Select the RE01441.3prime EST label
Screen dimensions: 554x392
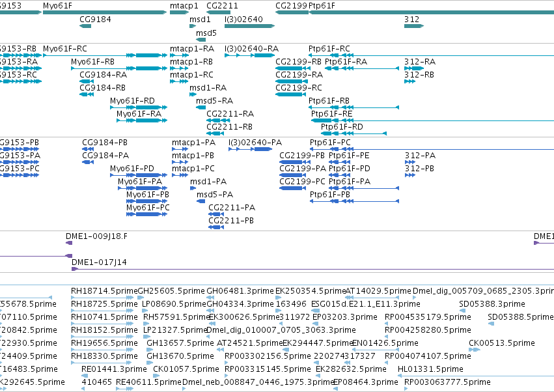pyautogui.click(x=114, y=369)
